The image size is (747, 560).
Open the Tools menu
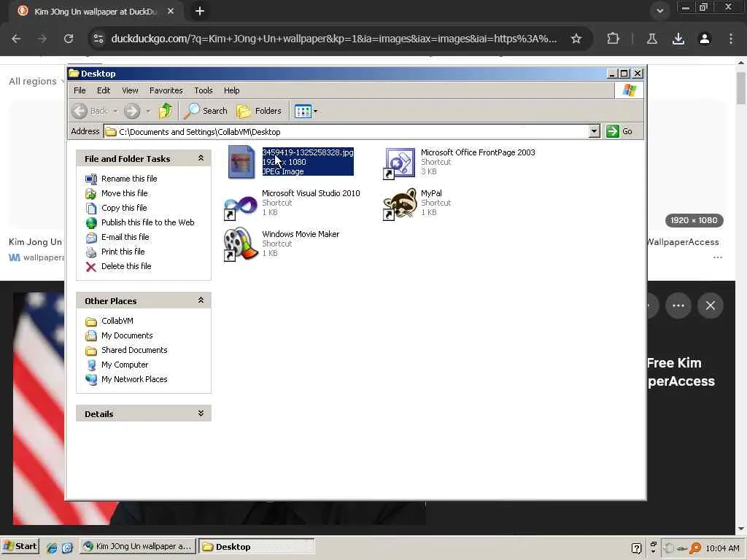(x=204, y=90)
